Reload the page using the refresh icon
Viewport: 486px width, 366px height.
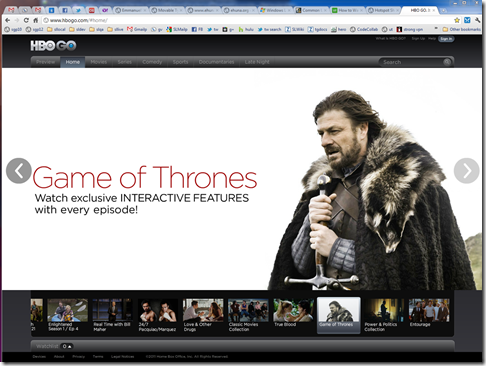26,20
